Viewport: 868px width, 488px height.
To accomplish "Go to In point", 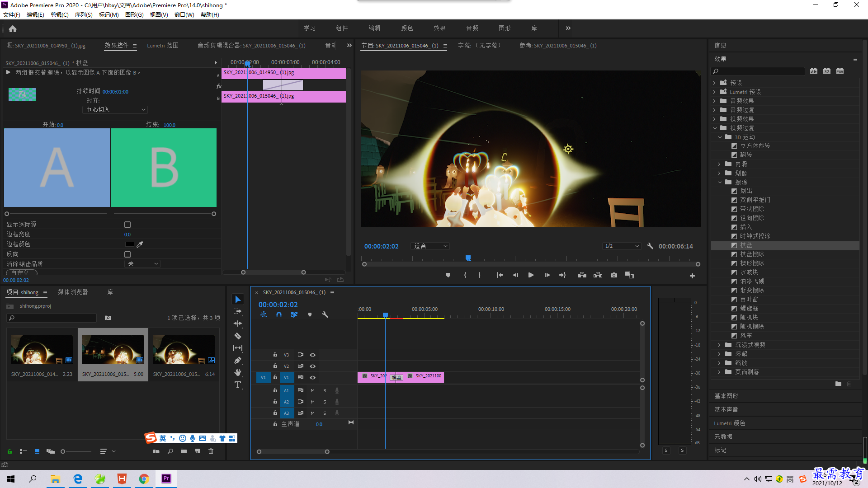I will click(500, 275).
